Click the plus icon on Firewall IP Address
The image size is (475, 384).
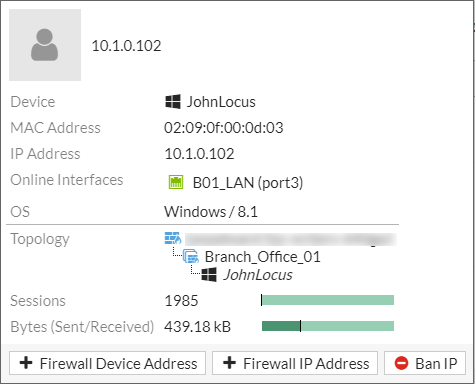point(229,363)
